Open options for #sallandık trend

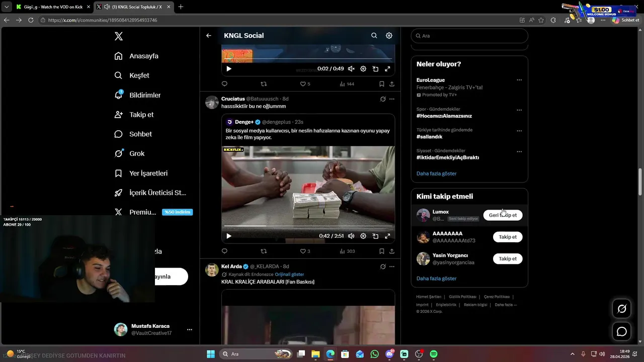[519, 131]
